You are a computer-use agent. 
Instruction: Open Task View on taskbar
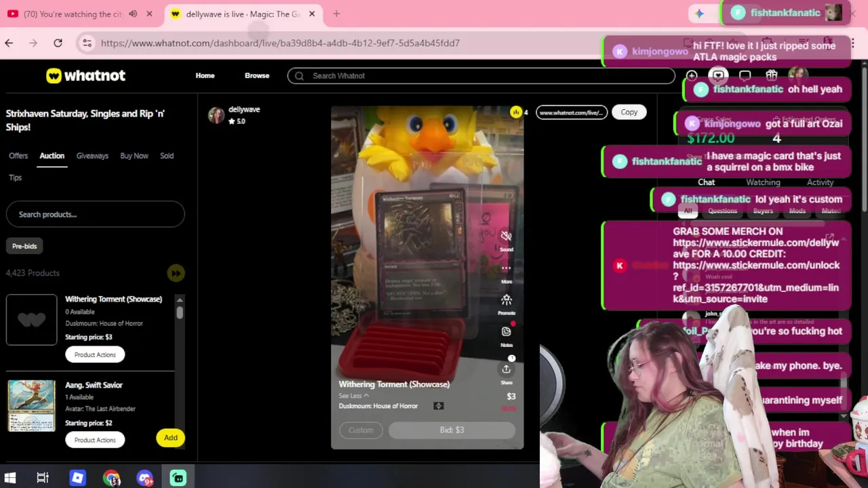43,478
